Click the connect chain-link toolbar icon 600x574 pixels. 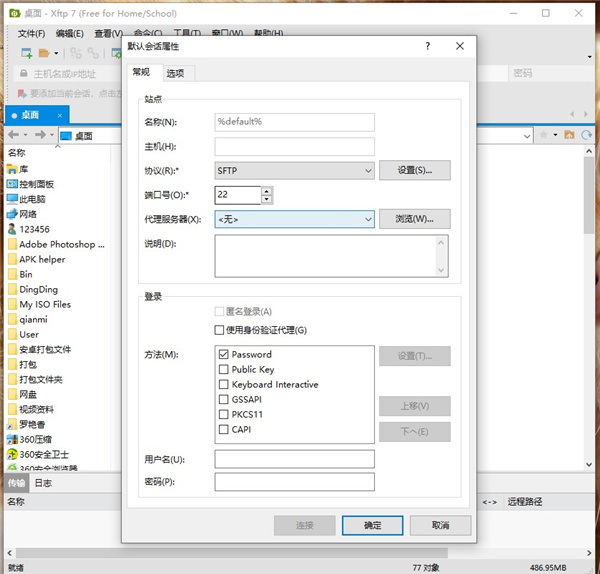point(76,53)
